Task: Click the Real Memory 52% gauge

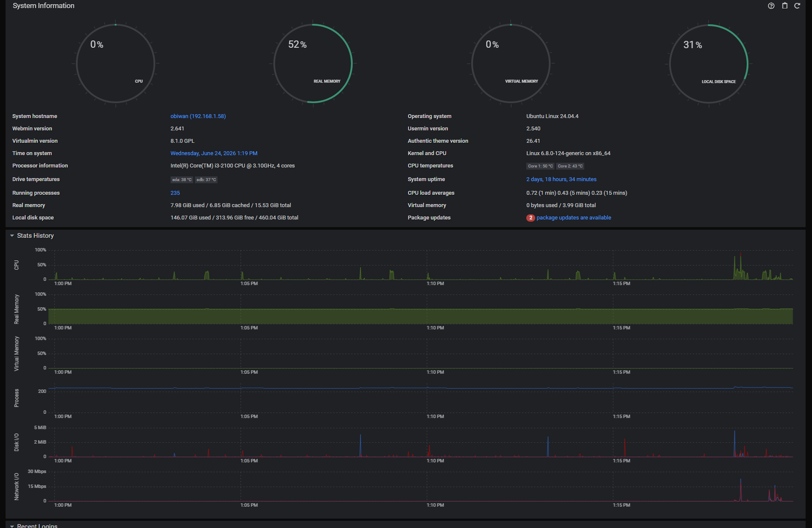Action: (313, 63)
